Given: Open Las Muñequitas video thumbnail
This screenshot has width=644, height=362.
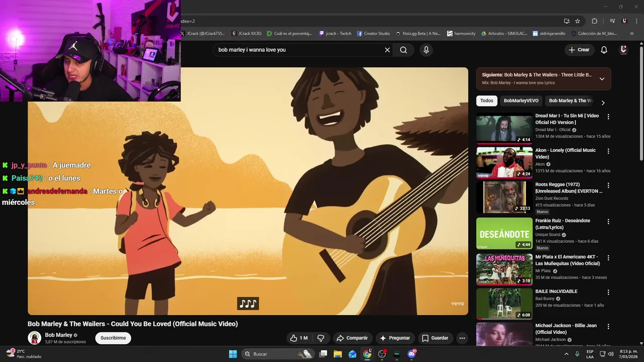Looking at the screenshot, I should (x=504, y=269).
